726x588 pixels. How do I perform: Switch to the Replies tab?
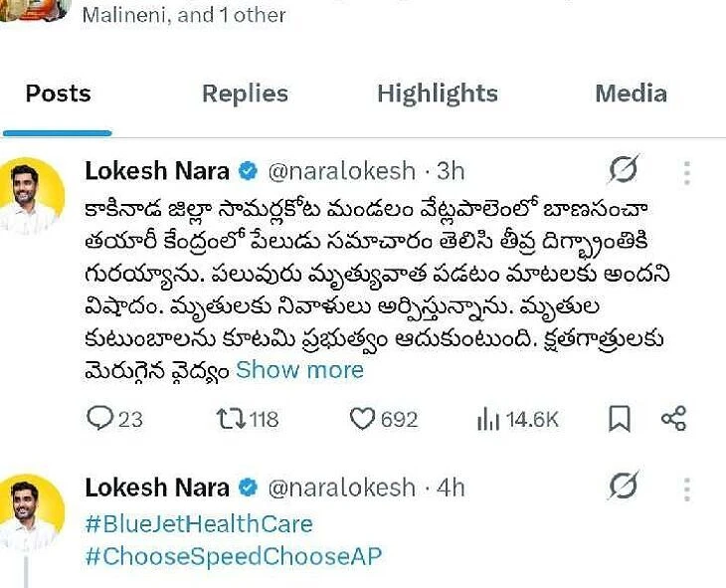click(x=245, y=94)
